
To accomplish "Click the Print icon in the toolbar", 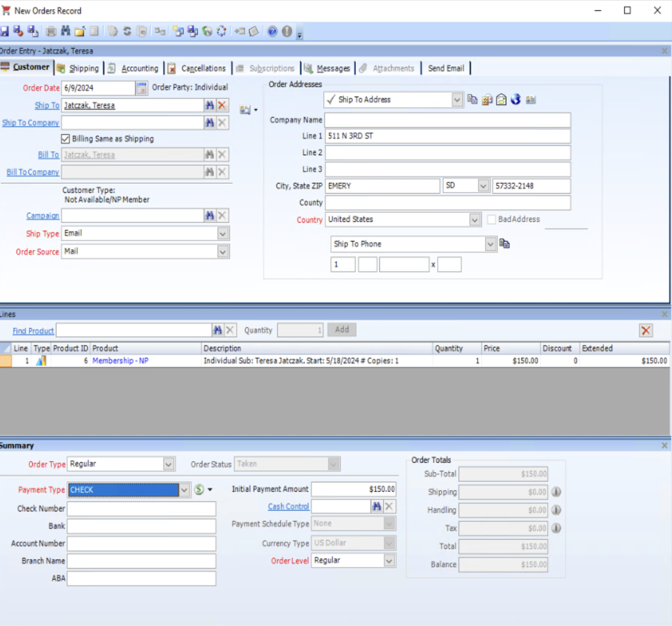I will point(51,31).
